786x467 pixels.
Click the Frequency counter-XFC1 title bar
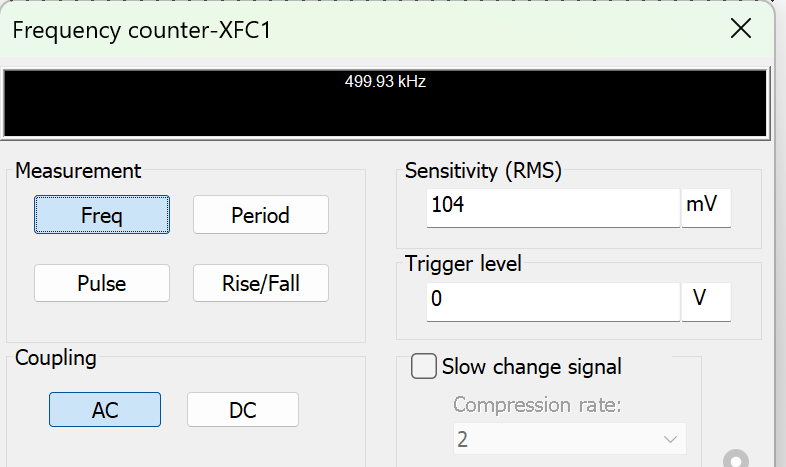pyautogui.click(x=300, y=28)
